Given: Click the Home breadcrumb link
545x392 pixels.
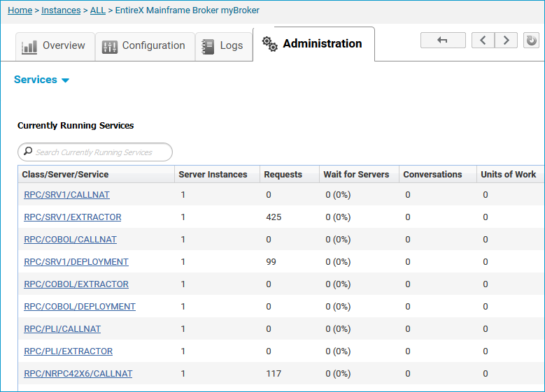Looking at the screenshot, I should pos(20,10).
